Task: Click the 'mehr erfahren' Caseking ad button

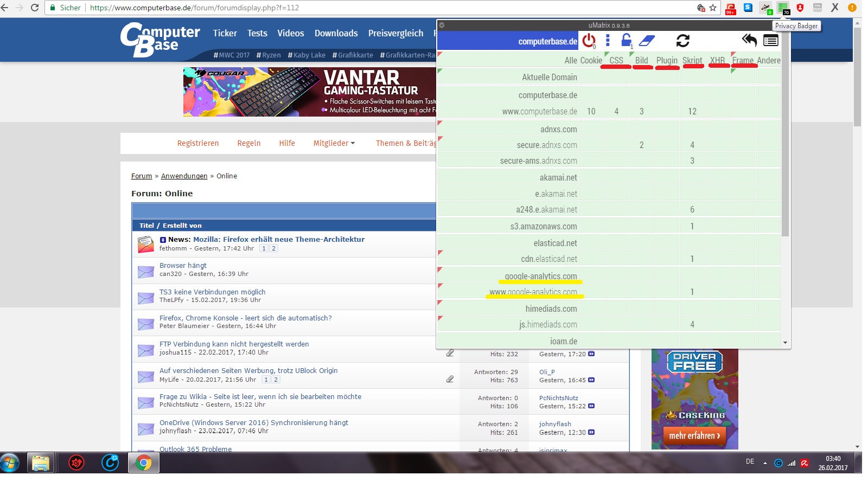Action: [694, 435]
